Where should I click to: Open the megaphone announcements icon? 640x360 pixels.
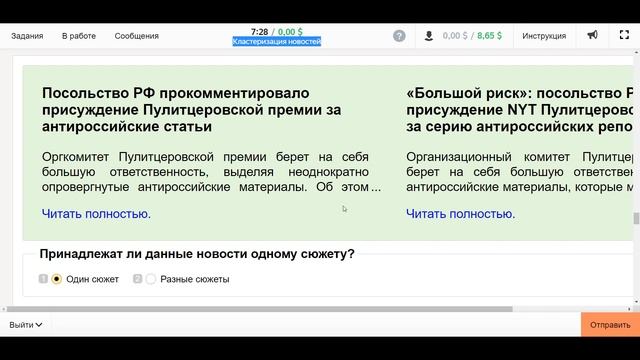point(592,35)
